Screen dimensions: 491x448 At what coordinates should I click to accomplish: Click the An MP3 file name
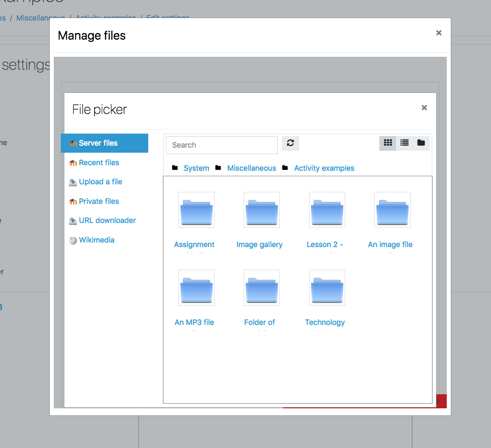194,322
